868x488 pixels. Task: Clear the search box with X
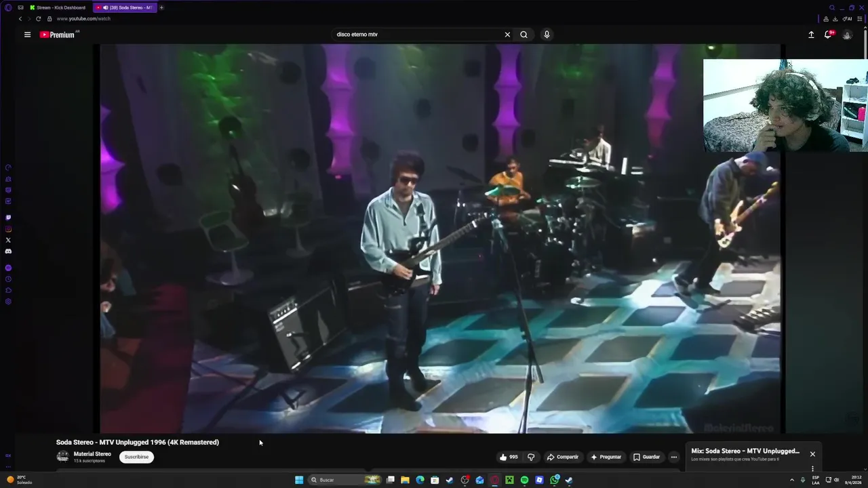507,35
